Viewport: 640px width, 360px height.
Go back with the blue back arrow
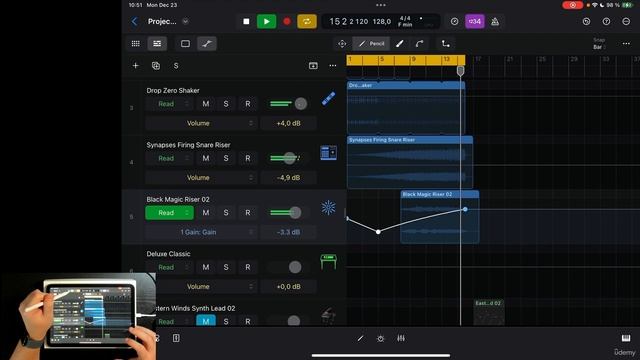pos(134,21)
